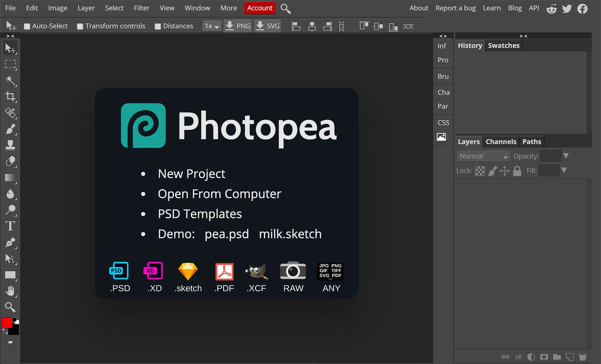
Task: Enable the Auto-Select checkbox
Action: [x=27, y=26]
